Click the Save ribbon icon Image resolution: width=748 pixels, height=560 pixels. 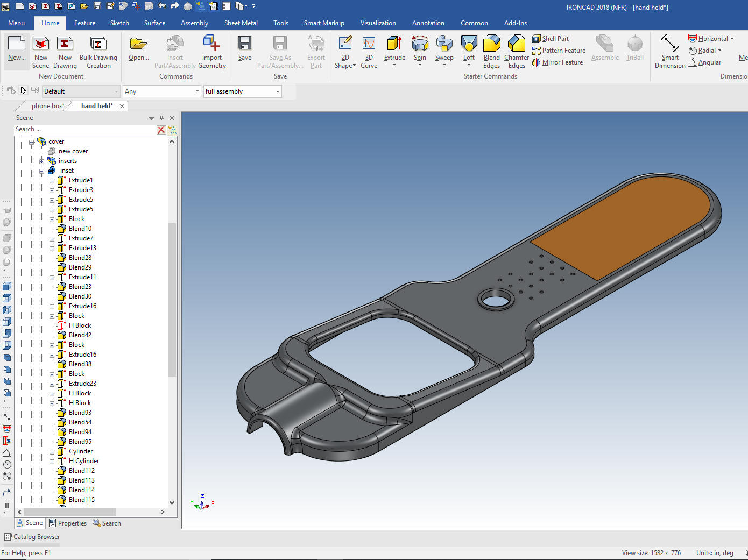click(x=245, y=49)
